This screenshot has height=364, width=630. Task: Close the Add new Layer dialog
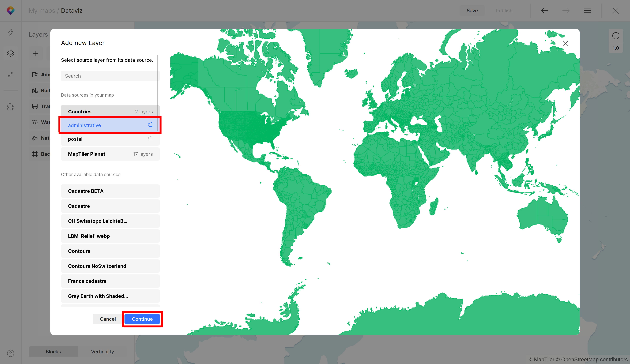565,43
